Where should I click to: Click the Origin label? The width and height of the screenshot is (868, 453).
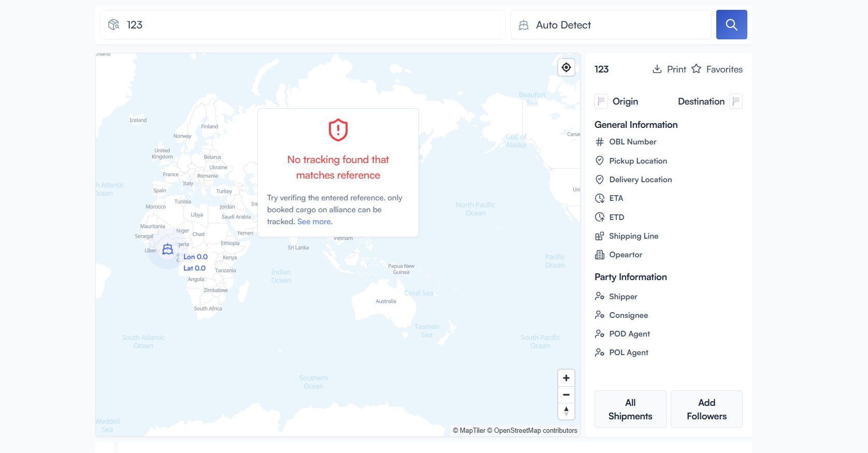click(x=625, y=101)
